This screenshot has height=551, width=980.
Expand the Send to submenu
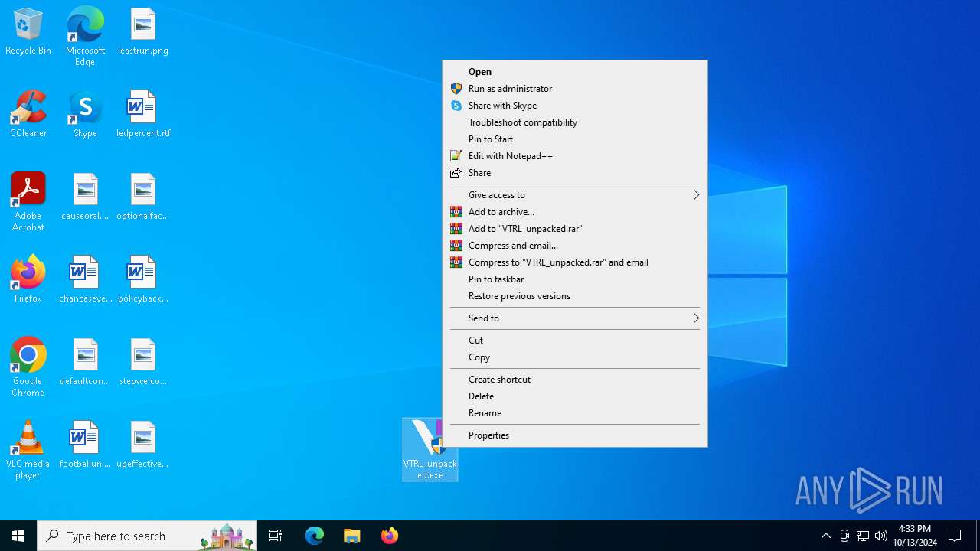575,318
